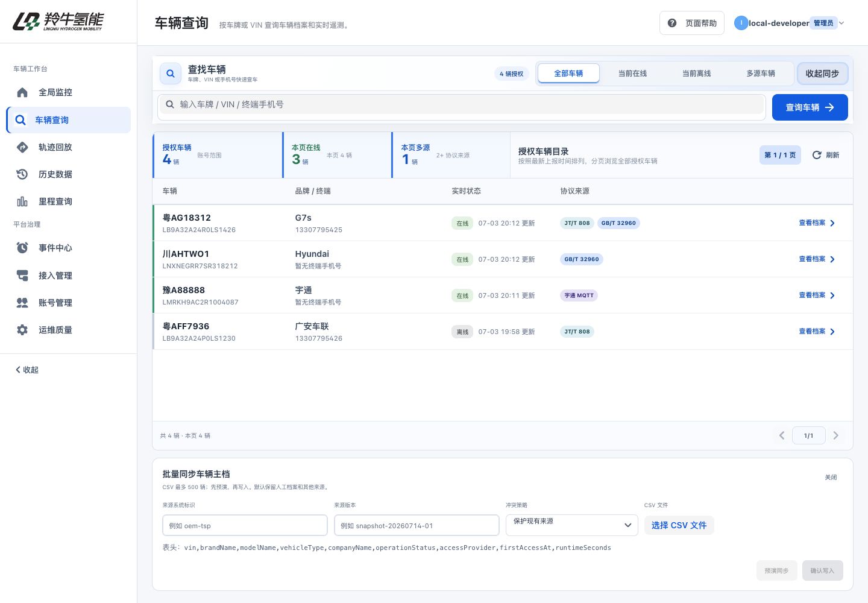This screenshot has width=868, height=603.
Task: Click the arrow on 查询车辆 button
Action: pyautogui.click(x=830, y=107)
